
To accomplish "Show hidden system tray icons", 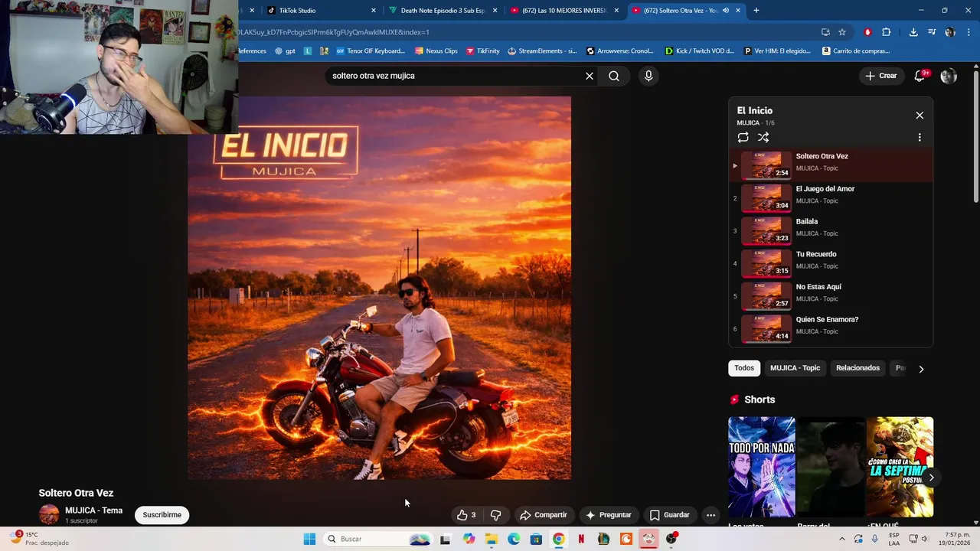I will pyautogui.click(x=842, y=539).
